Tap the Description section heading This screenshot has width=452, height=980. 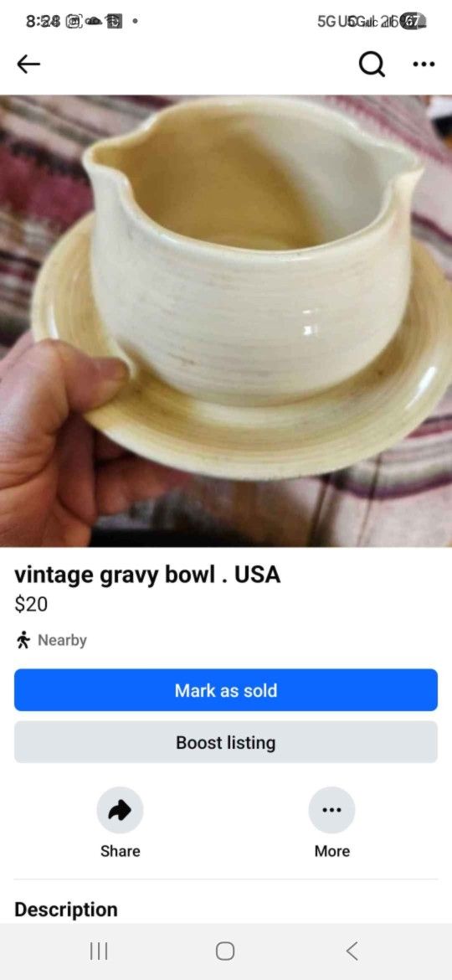click(65, 910)
